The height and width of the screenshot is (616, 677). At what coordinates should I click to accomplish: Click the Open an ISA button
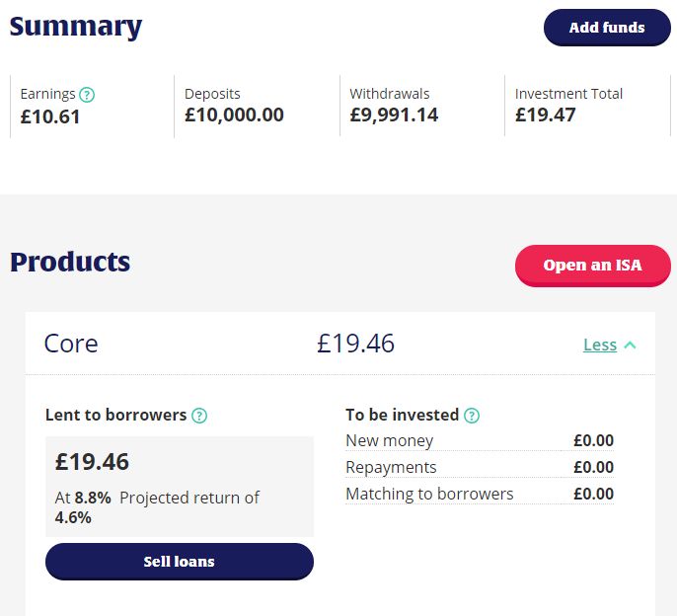[593, 266]
